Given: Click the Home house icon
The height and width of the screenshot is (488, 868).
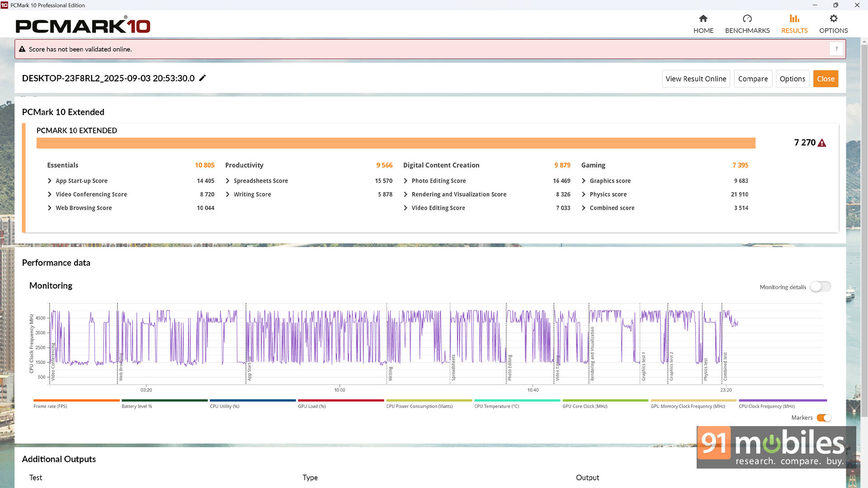Looking at the screenshot, I should pyautogui.click(x=703, y=19).
